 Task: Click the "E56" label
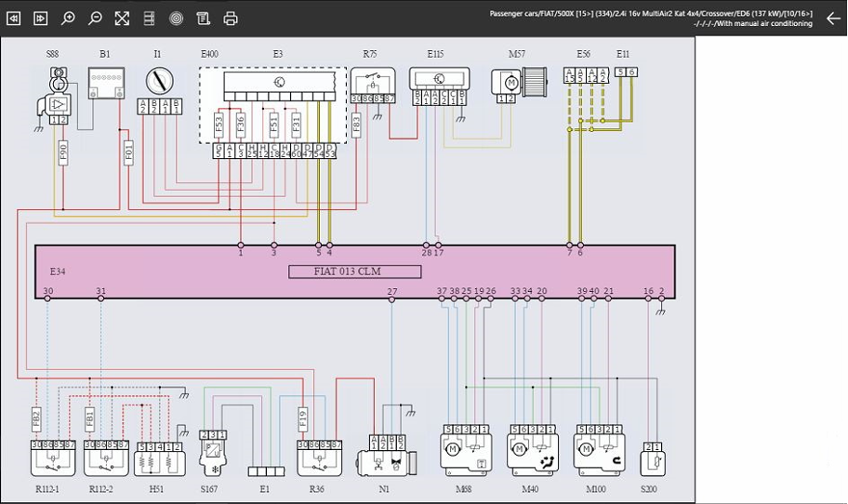coord(583,54)
